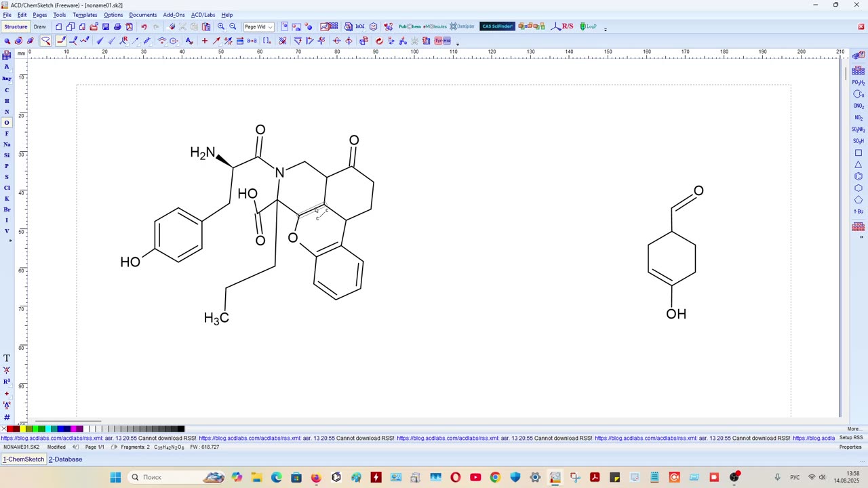Open Help menu
This screenshot has height=488, width=868.
coord(227,14)
